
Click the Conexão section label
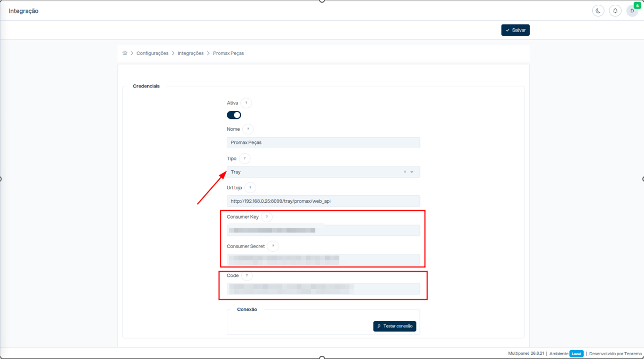pyautogui.click(x=247, y=309)
